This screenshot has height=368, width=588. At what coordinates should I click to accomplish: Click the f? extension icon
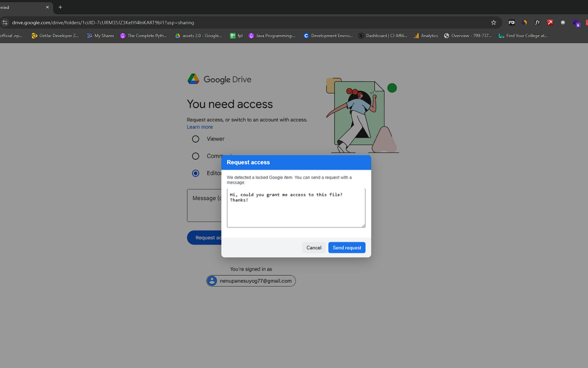click(x=537, y=23)
